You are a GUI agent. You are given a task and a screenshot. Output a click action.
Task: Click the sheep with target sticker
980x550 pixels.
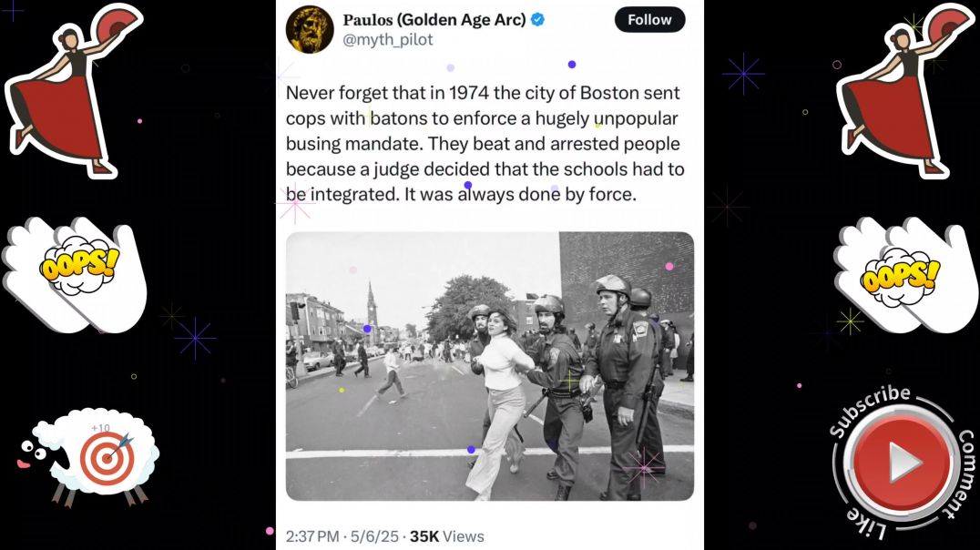coord(87,456)
